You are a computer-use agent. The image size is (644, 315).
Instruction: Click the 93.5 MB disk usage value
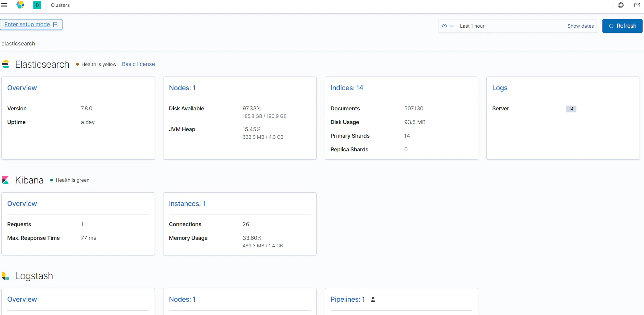(x=415, y=122)
